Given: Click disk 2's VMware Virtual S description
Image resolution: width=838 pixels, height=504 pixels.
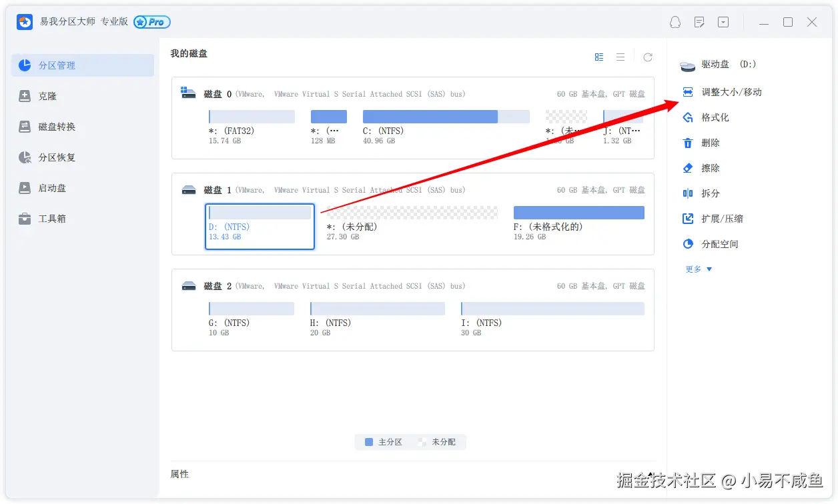Looking at the screenshot, I should point(350,286).
